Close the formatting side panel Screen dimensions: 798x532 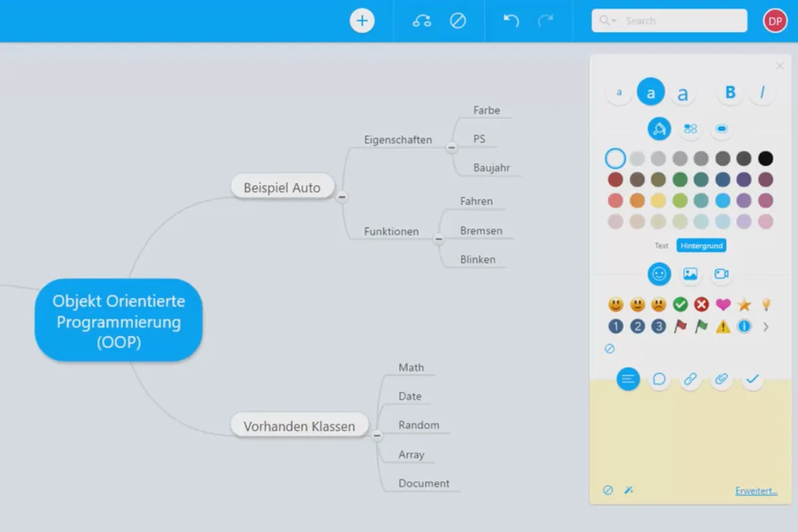tap(780, 66)
